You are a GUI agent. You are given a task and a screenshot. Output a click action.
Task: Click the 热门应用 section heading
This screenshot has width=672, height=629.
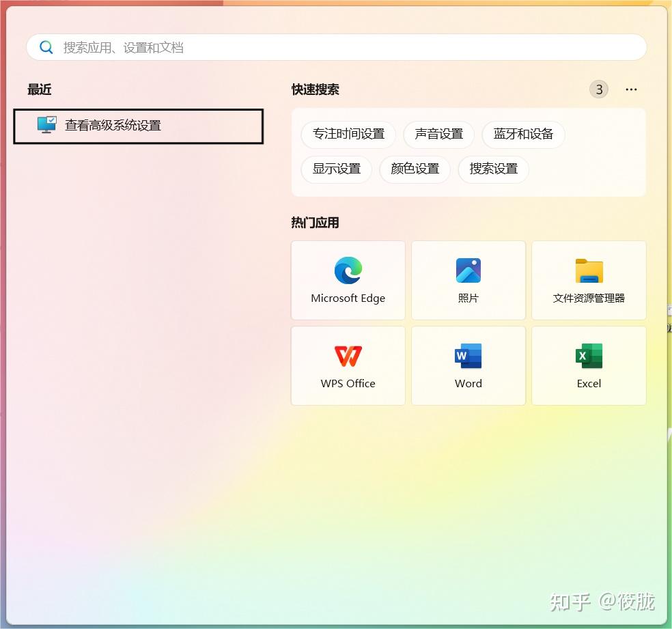[316, 223]
